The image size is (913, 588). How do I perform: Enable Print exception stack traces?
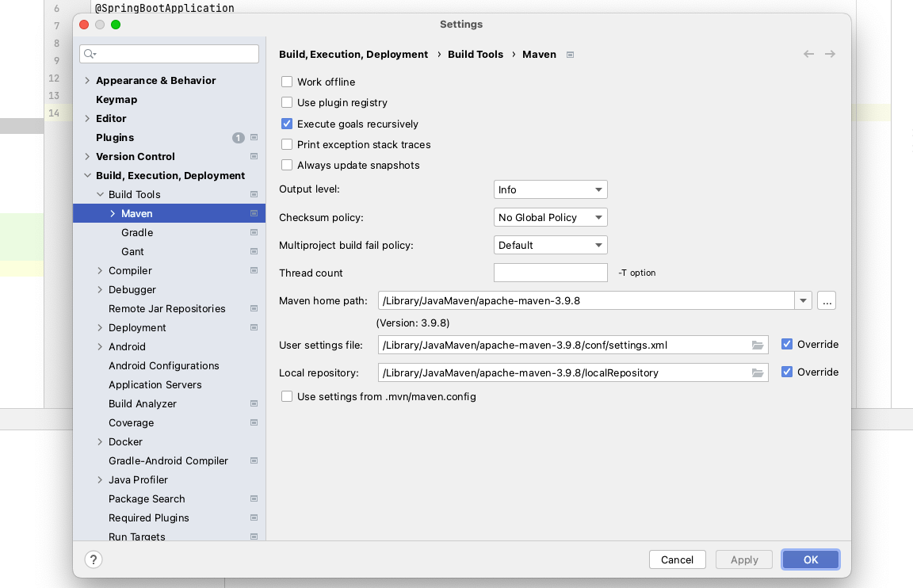tap(286, 144)
